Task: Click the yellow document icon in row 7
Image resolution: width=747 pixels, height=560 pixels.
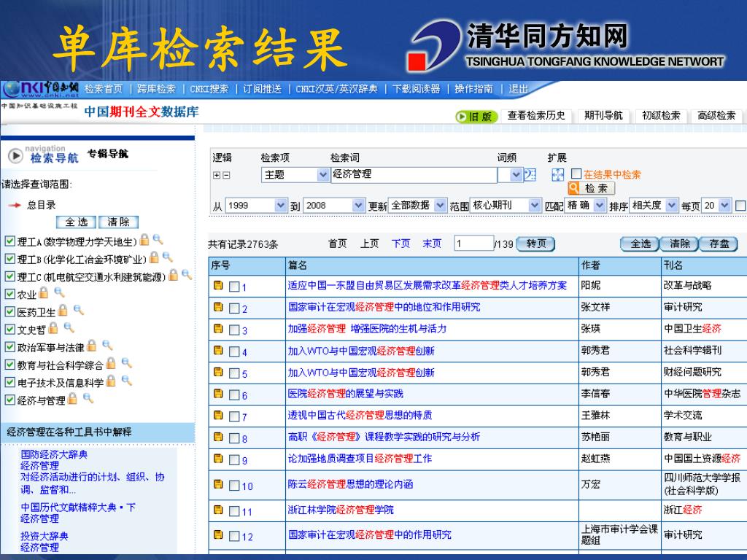Action: (x=218, y=415)
